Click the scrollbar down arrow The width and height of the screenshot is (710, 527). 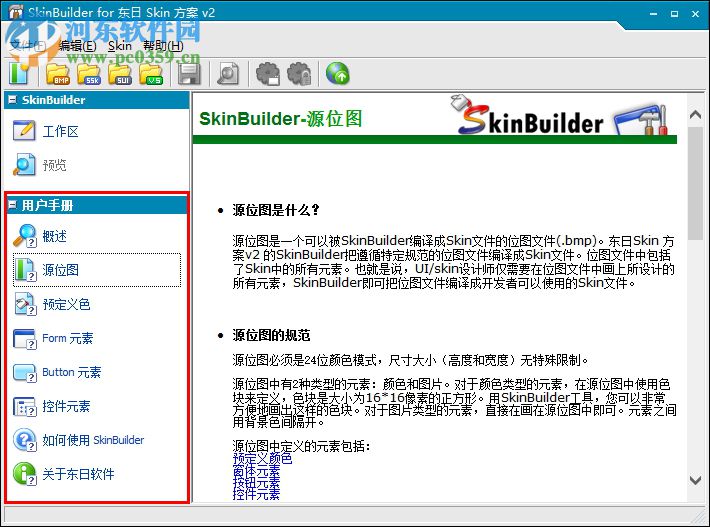coord(696,480)
